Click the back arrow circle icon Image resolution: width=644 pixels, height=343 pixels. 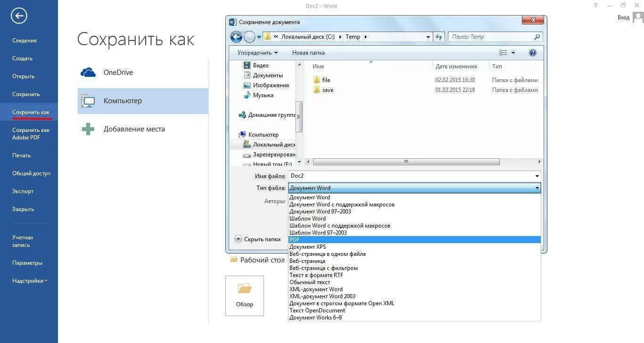pos(19,16)
